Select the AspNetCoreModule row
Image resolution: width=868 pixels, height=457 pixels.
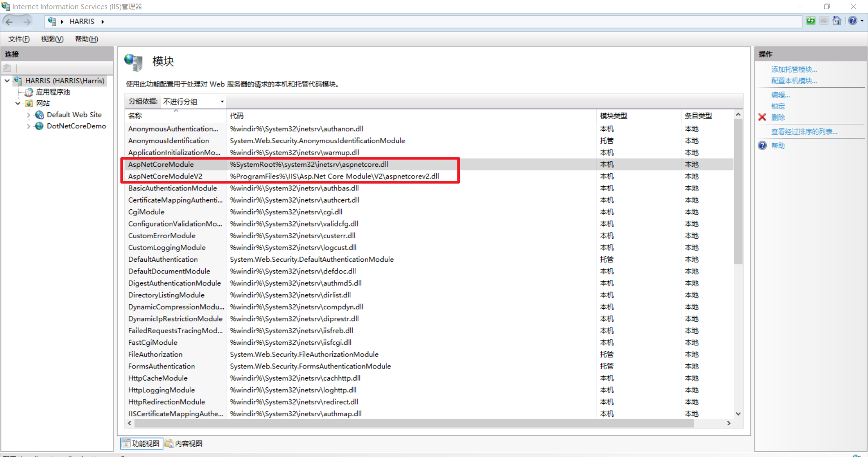coord(429,165)
